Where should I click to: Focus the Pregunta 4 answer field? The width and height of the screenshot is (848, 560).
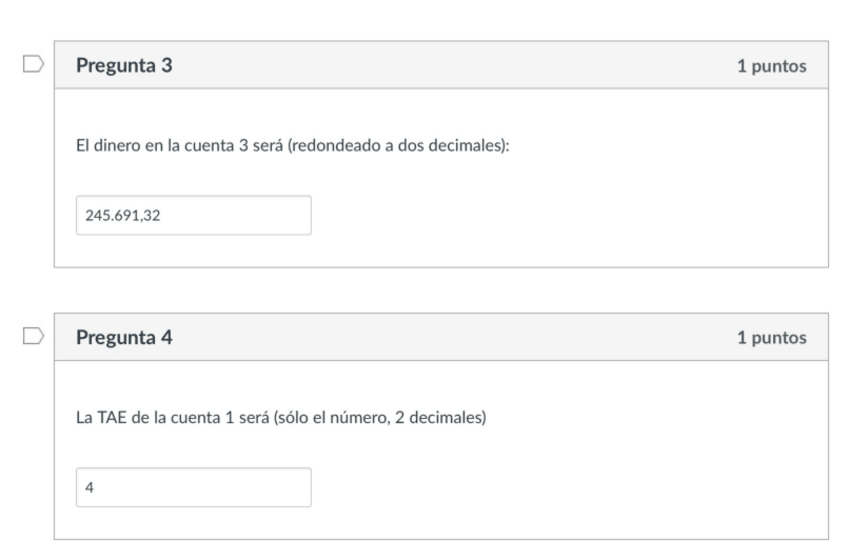point(193,487)
